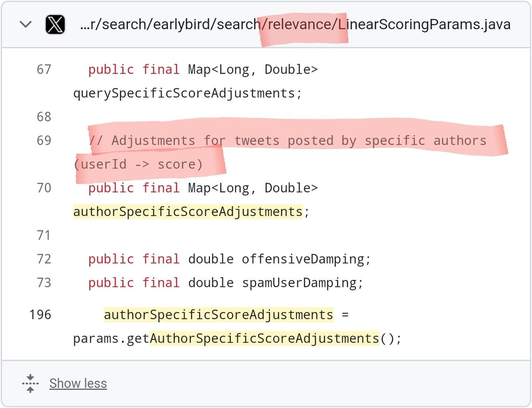Click line number 73 for spamUserDamping
Viewport: 532px width, 408px height.
[x=43, y=282]
